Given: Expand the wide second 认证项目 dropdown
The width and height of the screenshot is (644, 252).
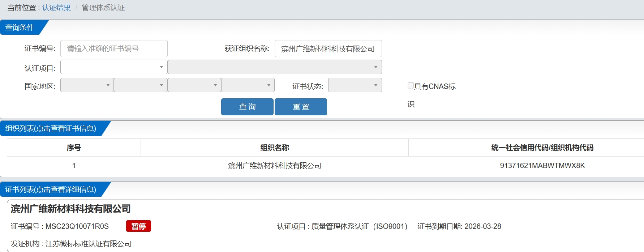Looking at the screenshot, I should click(x=275, y=67).
